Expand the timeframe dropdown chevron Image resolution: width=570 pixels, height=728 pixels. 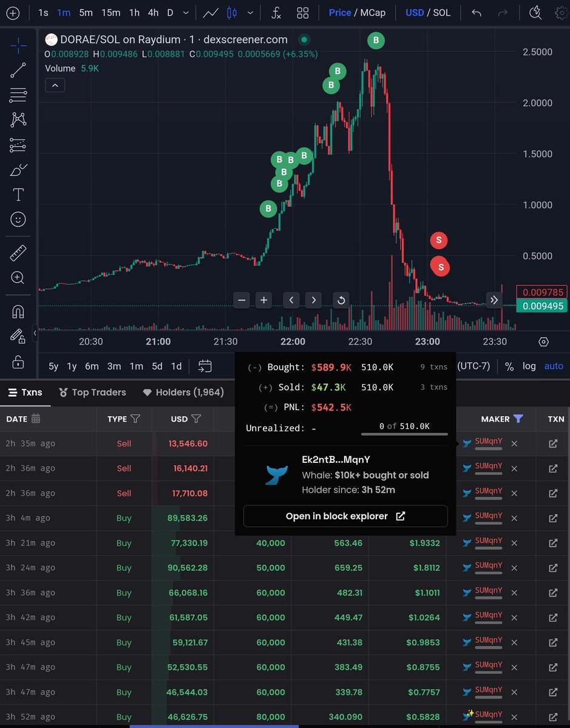point(186,13)
